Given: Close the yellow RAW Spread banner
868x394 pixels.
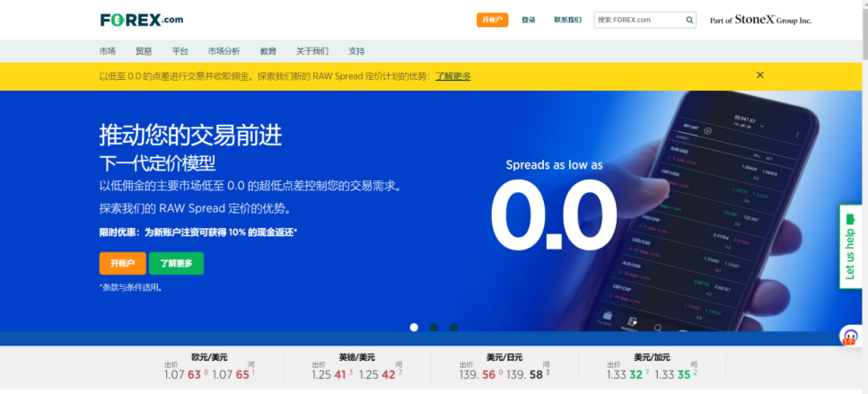Looking at the screenshot, I should pyautogui.click(x=760, y=74).
